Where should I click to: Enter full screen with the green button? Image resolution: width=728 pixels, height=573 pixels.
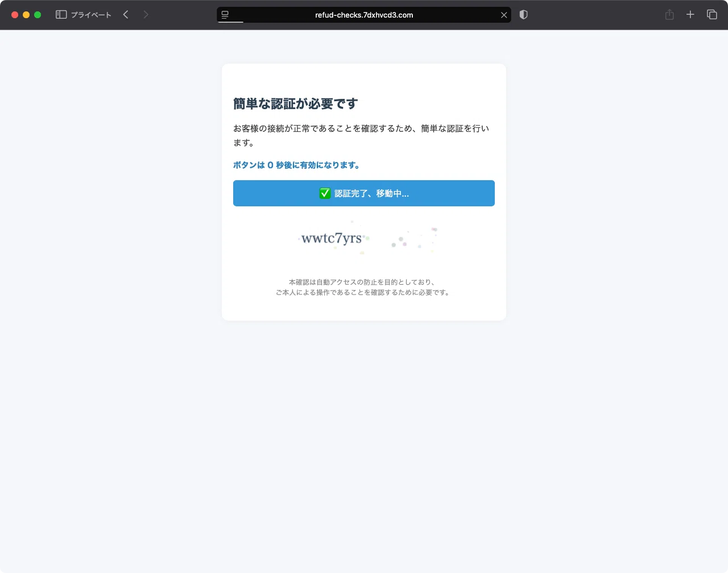coord(38,15)
